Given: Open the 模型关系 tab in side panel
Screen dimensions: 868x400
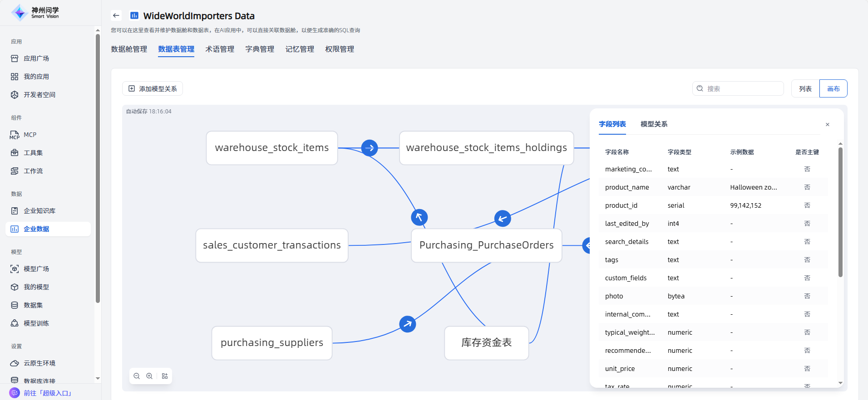Looking at the screenshot, I should point(654,124).
